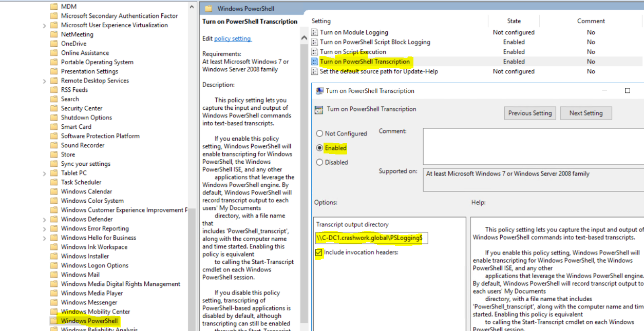Click the Turn on Module Logging policy icon
The height and width of the screenshot is (331, 644).
pyautogui.click(x=315, y=32)
